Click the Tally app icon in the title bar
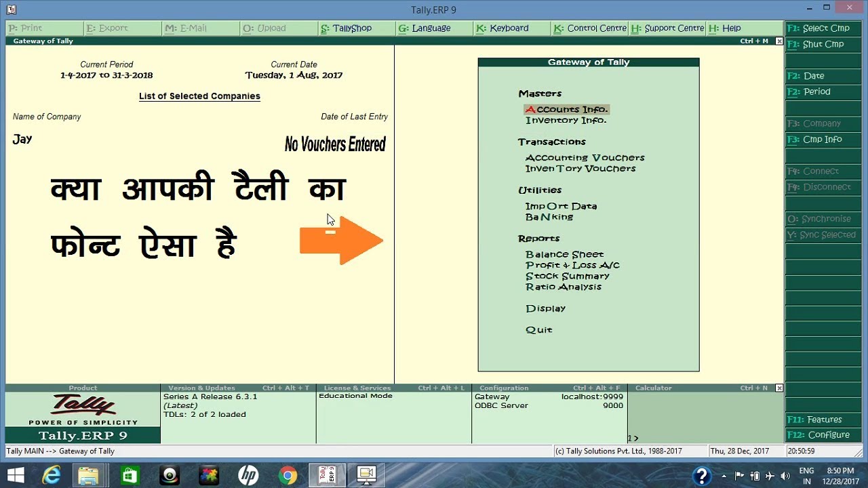Image resolution: width=868 pixels, height=488 pixels. 11,9
